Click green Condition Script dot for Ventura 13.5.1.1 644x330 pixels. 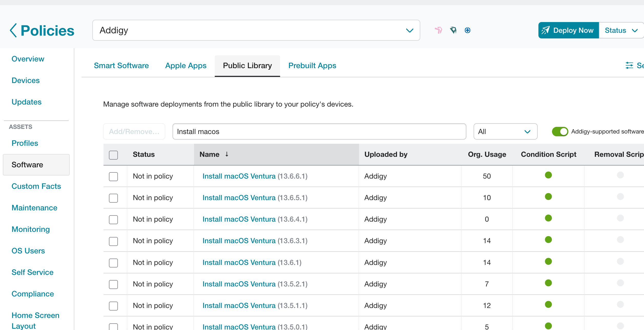click(x=548, y=304)
